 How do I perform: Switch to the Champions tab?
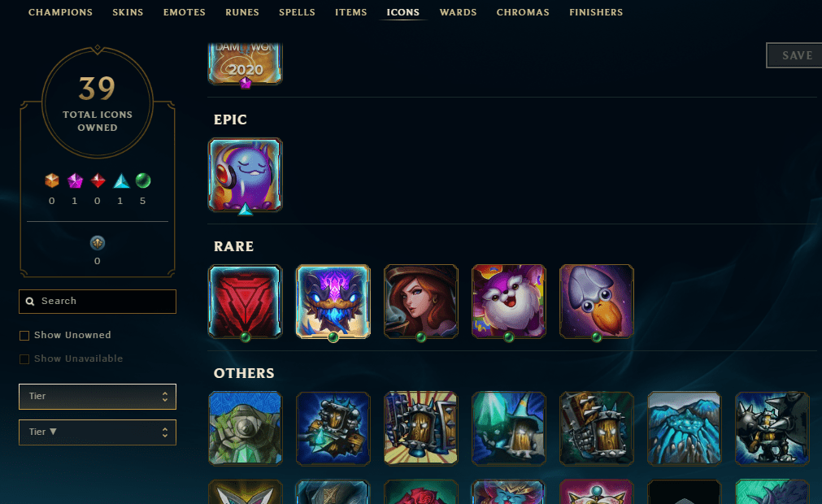coord(60,12)
